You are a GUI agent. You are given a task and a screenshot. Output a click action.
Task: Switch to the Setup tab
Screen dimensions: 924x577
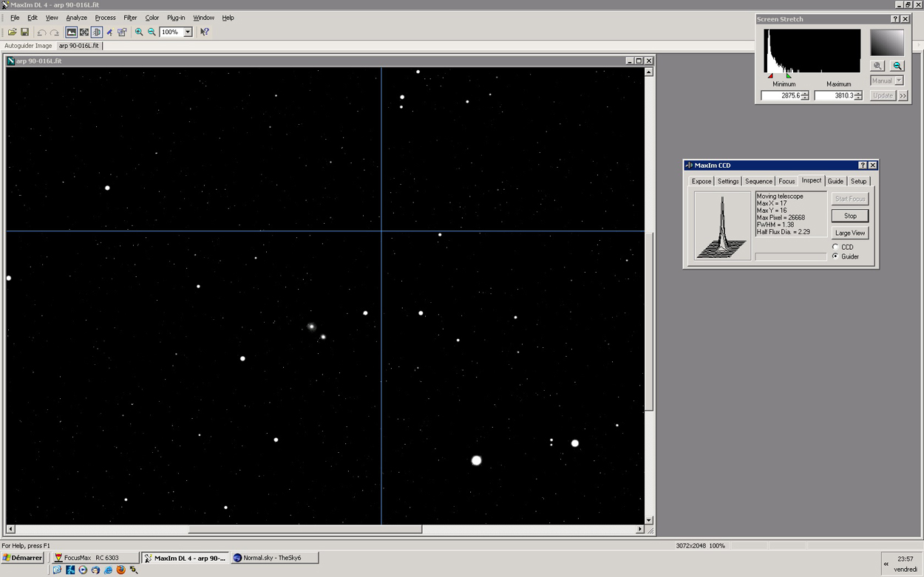pyautogui.click(x=858, y=181)
